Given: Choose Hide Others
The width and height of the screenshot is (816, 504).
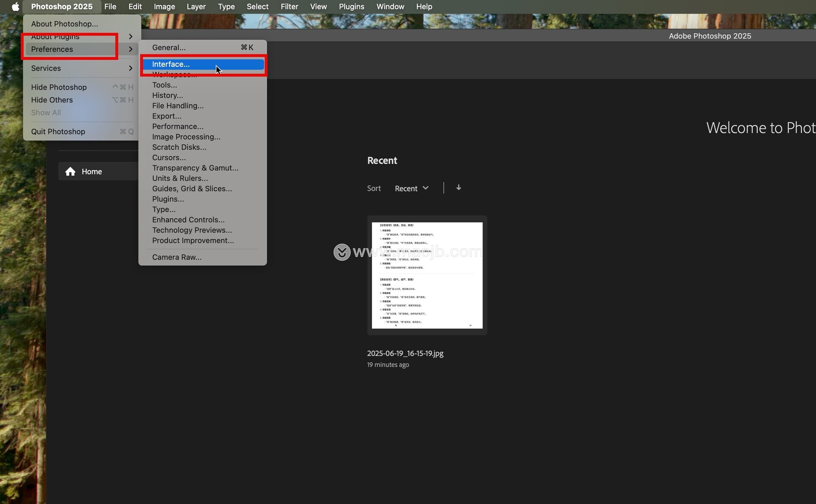Looking at the screenshot, I should (x=82, y=100).
